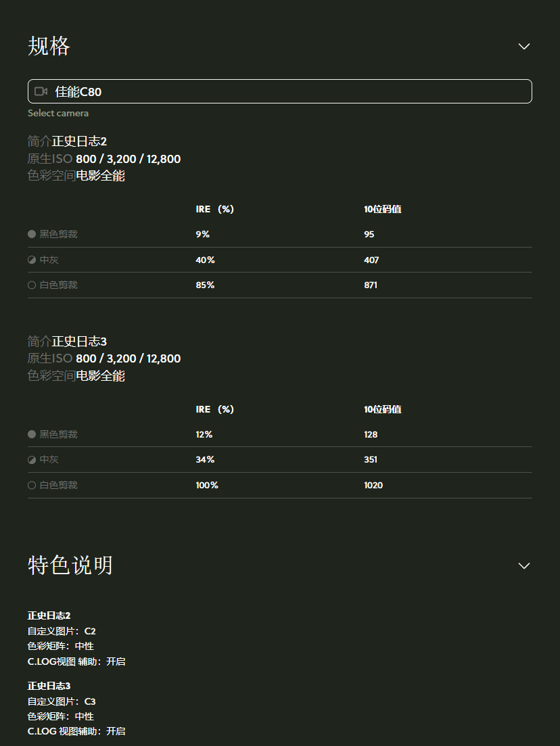
Task: Click the white clip circle icon in the 正史日志3 table
Action: (31, 485)
